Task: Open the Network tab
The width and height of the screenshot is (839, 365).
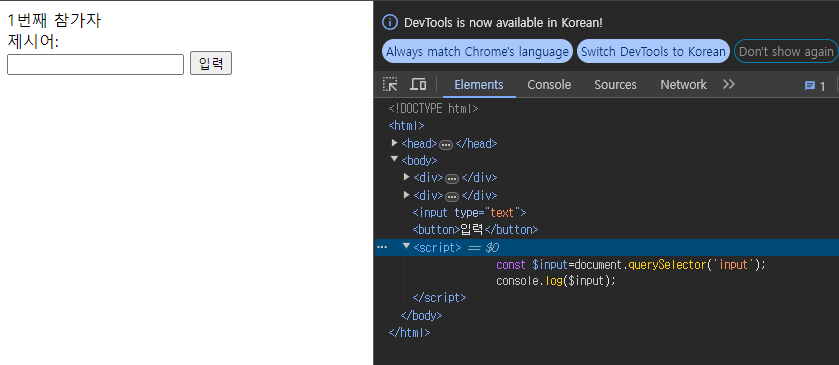Action: tap(683, 85)
